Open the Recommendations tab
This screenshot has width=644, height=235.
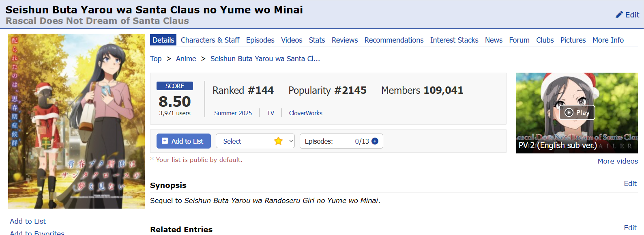394,40
